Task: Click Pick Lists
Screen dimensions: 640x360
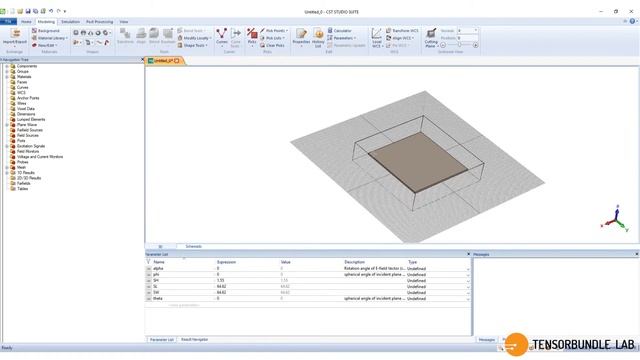Action: pos(272,38)
